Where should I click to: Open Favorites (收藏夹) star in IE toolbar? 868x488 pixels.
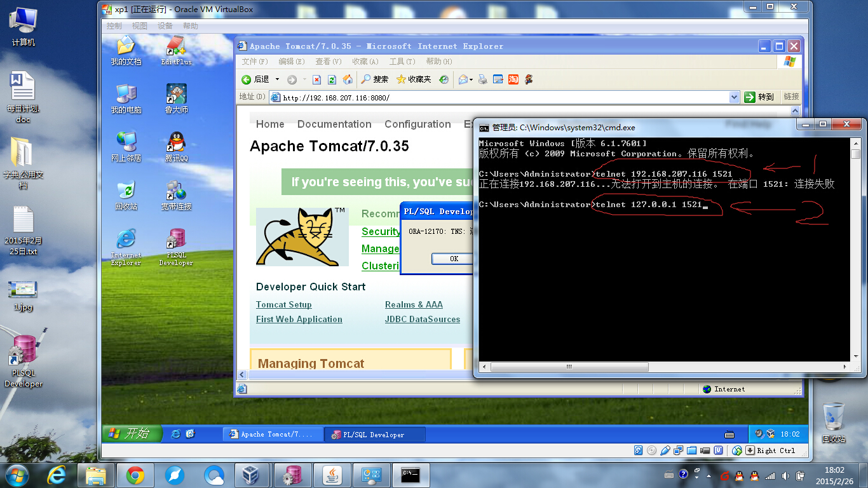(x=414, y=79)
